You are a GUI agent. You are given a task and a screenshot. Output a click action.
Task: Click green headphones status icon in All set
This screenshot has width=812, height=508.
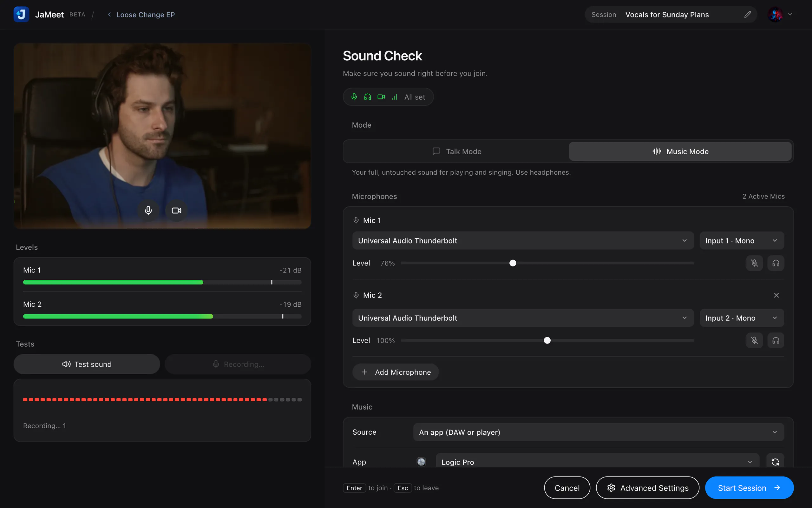click(367, 97)
